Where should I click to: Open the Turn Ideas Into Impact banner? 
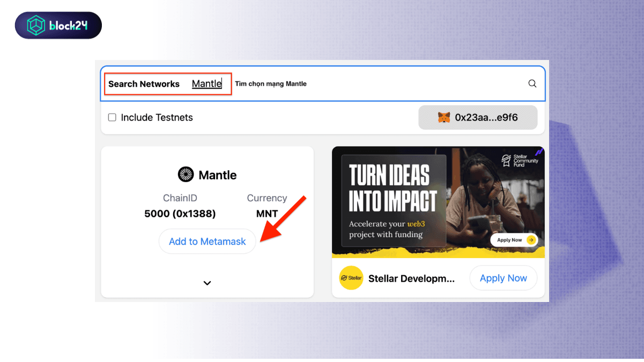point(438,202)
